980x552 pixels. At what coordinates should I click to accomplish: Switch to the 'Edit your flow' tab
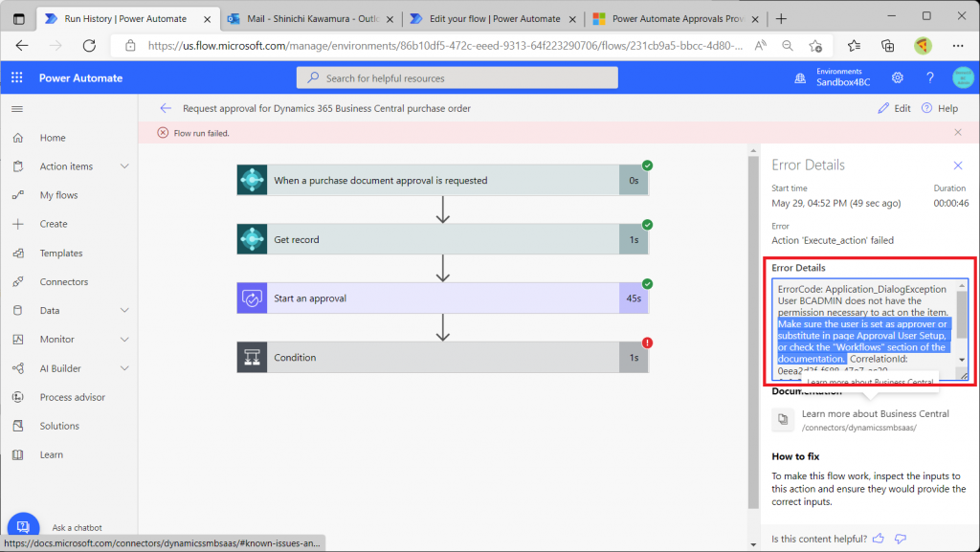[493, 19]
